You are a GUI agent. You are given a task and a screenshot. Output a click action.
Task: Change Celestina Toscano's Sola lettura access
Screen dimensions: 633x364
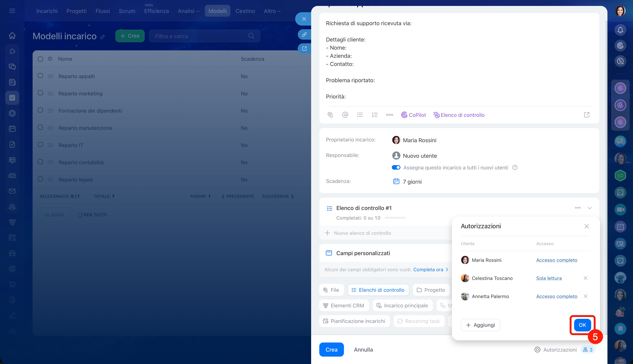(x=549, y=278)
